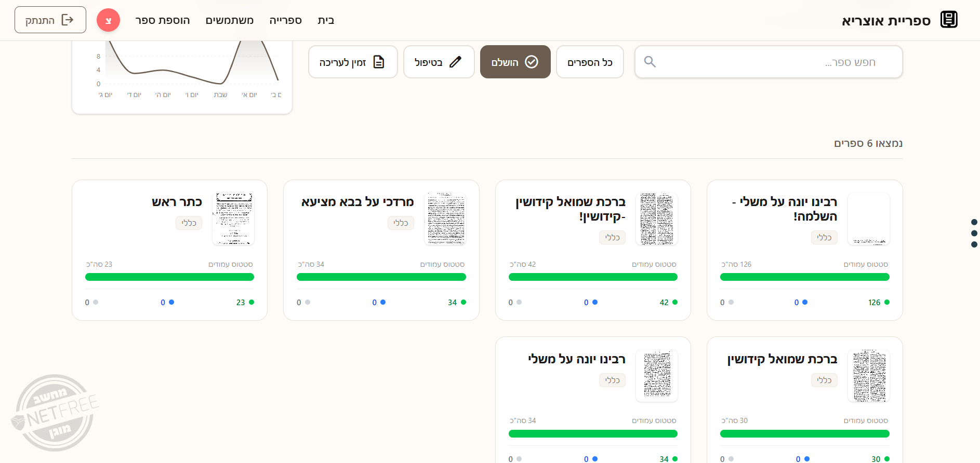Open the book titled כתר ראש
The image size is (980, 463).
(x=177, y=202)
